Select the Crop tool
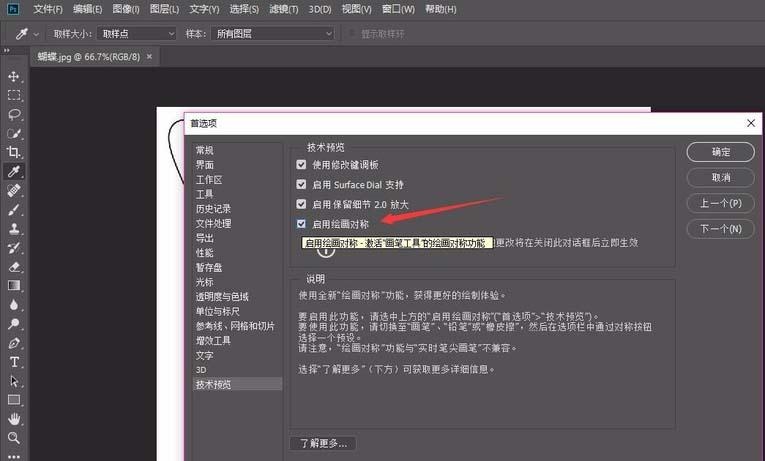The width and height of the screenshot is (765, 461). (x=14, y=152)
